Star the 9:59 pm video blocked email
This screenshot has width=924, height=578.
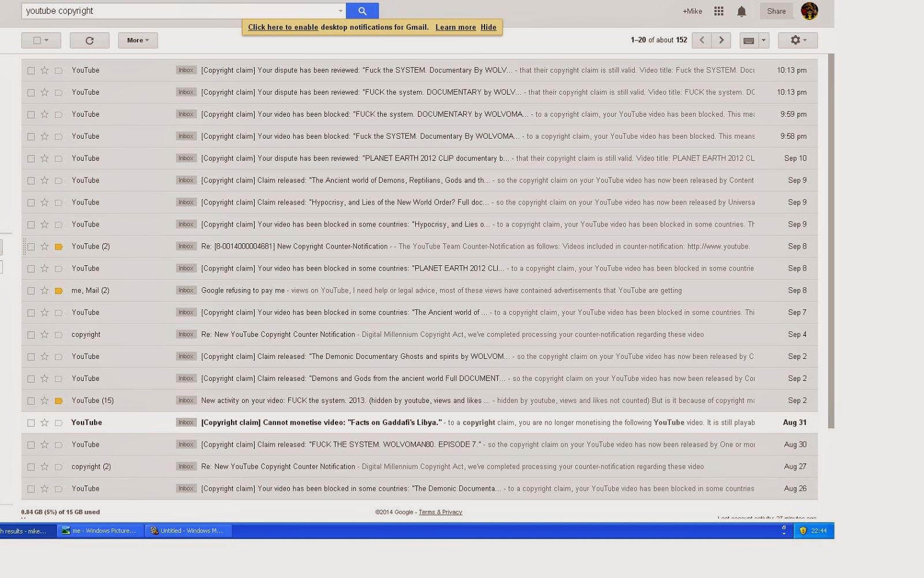44,114
